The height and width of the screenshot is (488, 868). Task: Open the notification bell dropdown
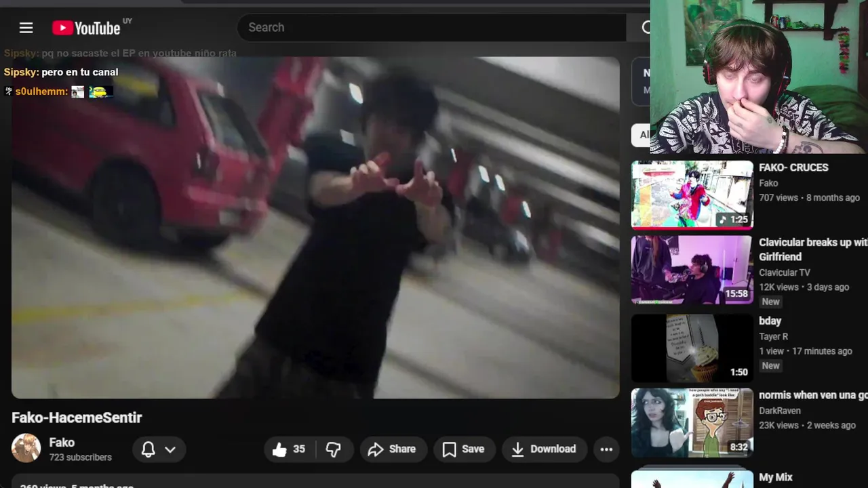159,449
